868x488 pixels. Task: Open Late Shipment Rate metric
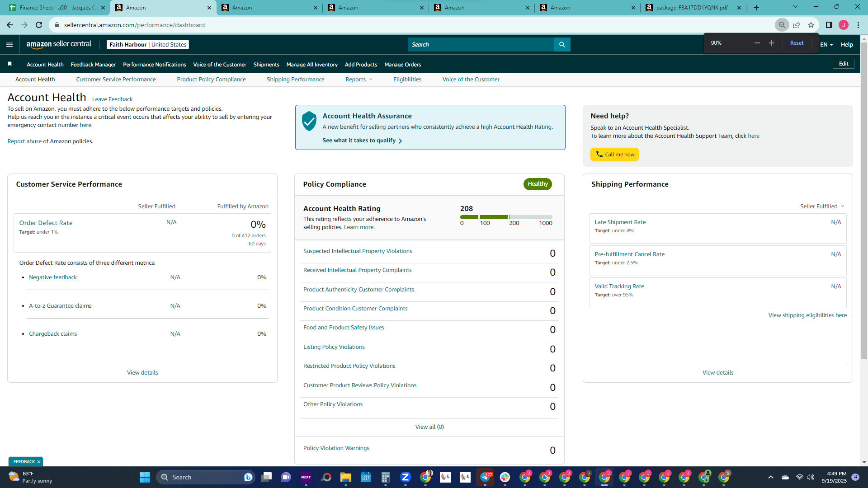click(x=620, y=222)
